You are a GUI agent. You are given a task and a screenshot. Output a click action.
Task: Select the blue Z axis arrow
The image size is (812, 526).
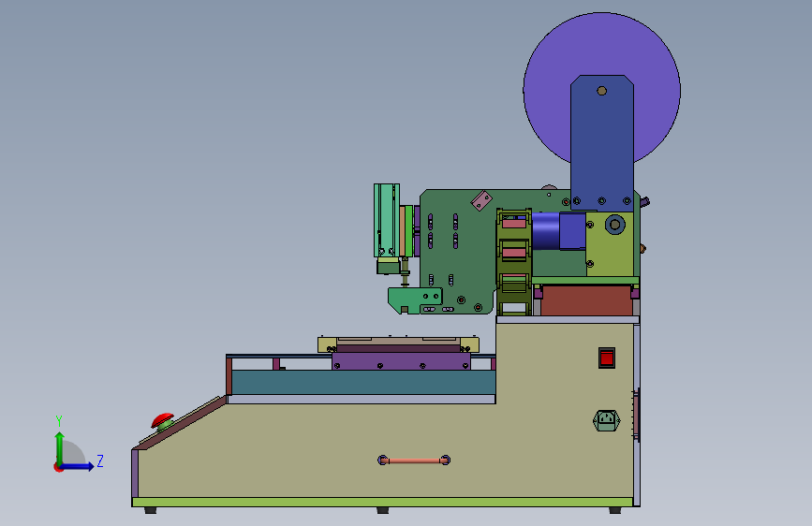(78, 466)
